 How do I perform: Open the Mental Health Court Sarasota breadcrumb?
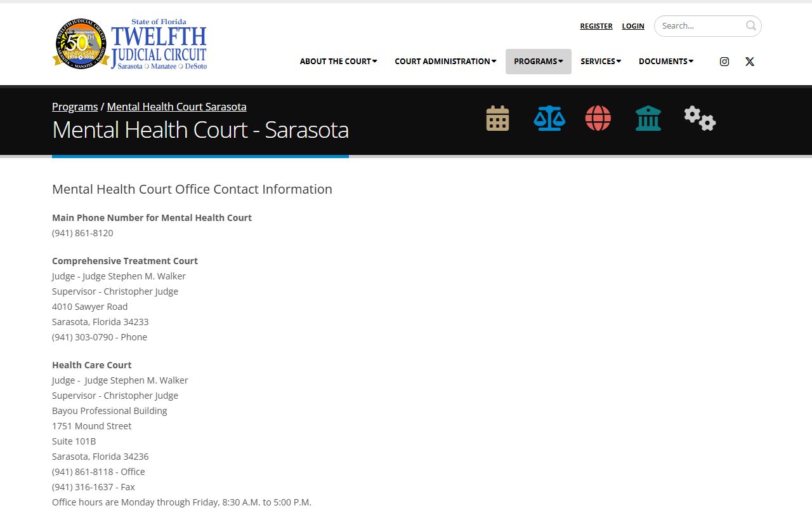click(176, 107)
